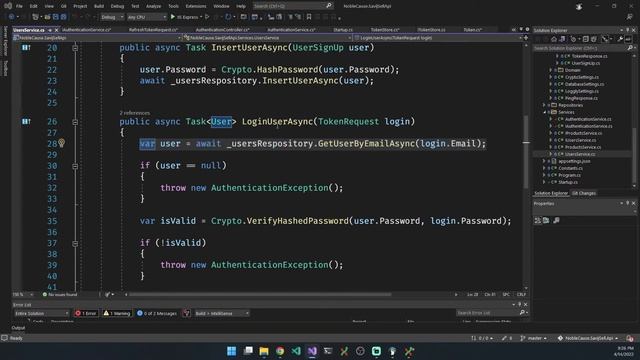Click the green Start debugging play icon
Screen dimensions: 640x360
[173, 17]
